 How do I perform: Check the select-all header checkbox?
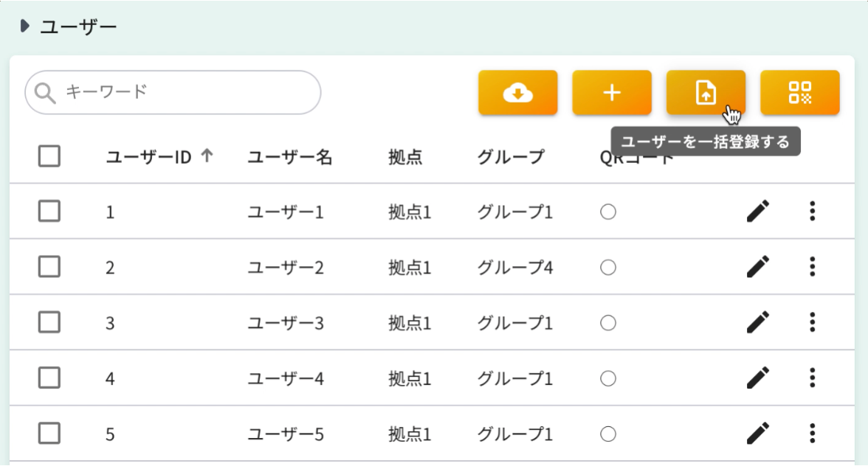[x=49, y=156]
